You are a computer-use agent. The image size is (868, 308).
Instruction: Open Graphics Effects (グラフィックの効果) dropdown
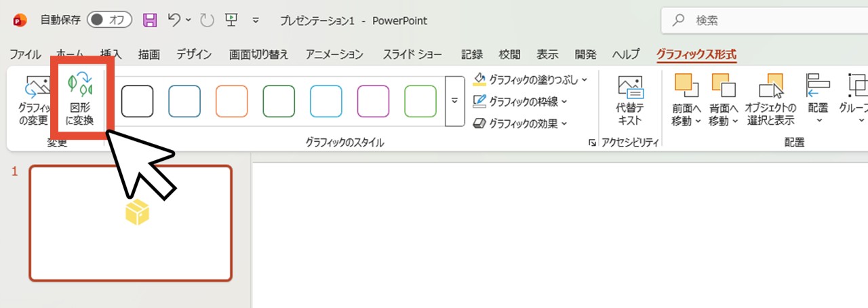pos(520,123)
